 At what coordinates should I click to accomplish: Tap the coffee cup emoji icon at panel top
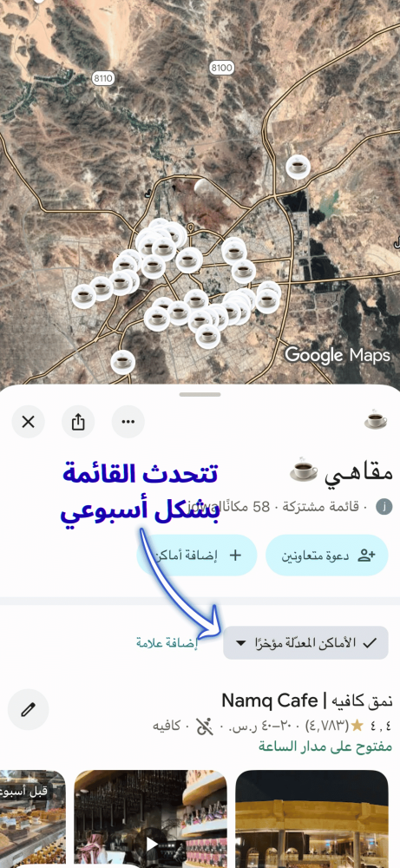[376, 419]
